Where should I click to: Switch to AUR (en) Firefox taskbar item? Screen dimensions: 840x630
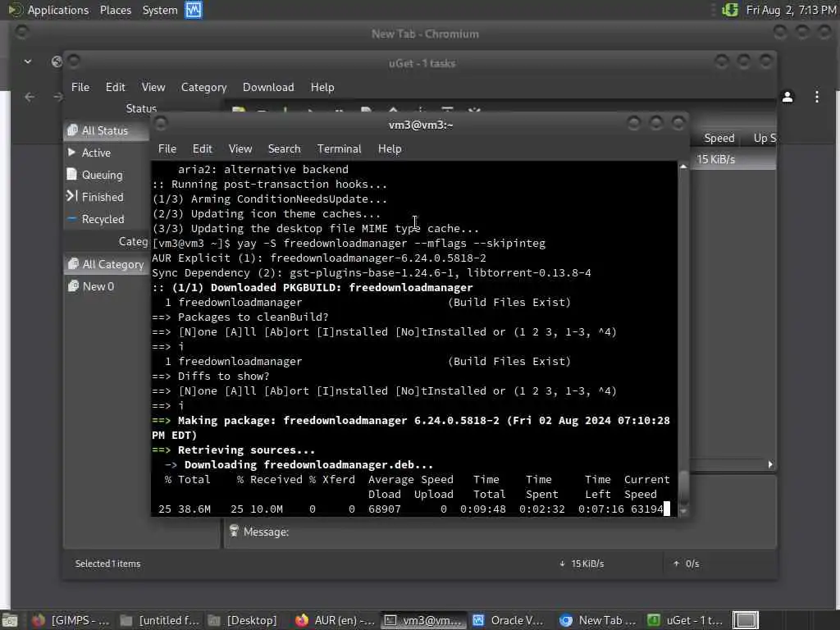tap(335, 620)
